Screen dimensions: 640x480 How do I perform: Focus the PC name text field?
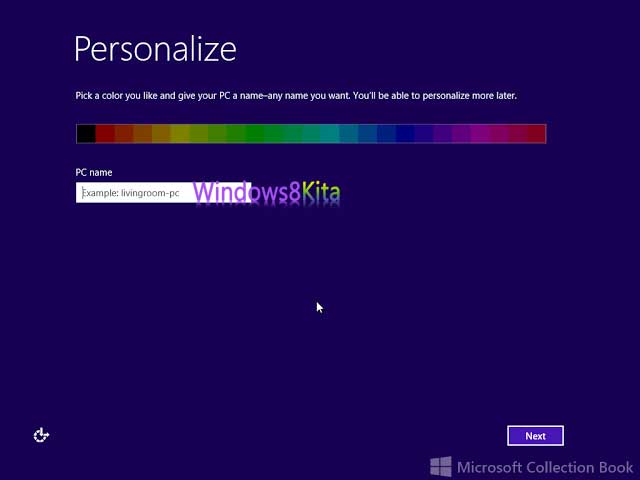tap(163, 193)
